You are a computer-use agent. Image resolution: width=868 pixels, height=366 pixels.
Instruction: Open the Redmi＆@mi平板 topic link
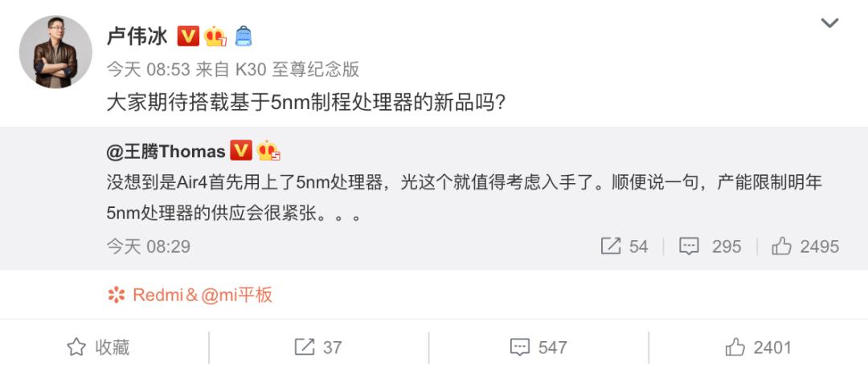point(203,295)
